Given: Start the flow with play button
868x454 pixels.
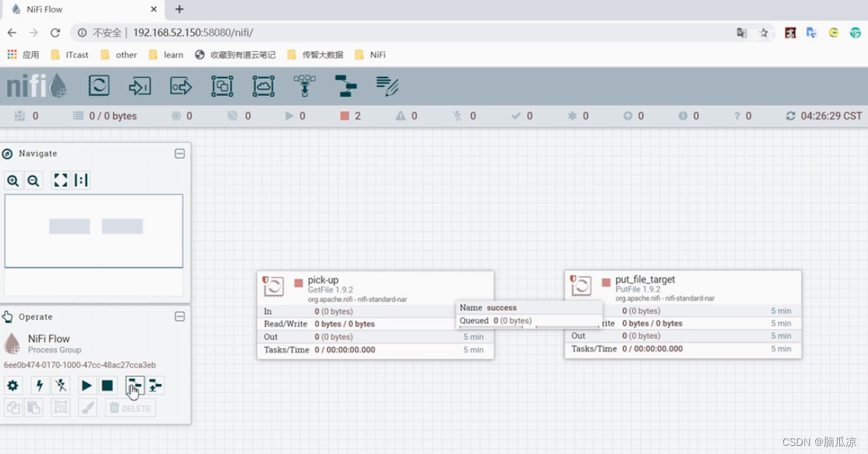Looking at the screenshot, I should tap(86, 386).
